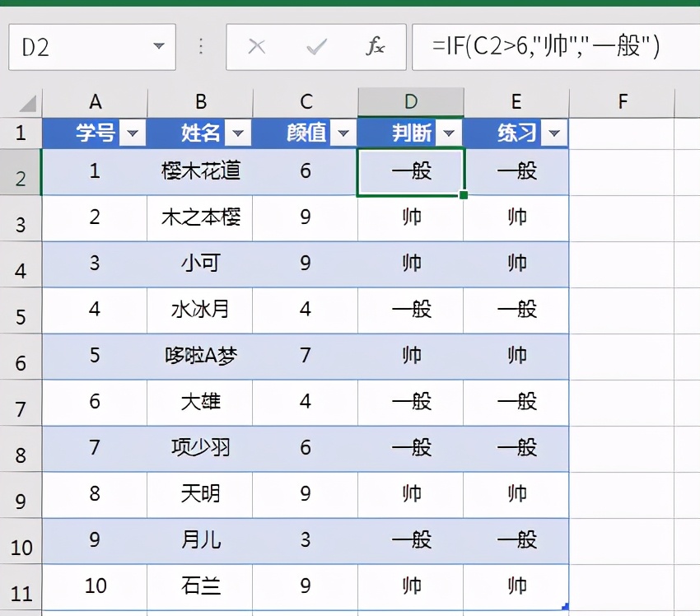The height and width of the screenshot is (616, 700).
Task: Select 学号 cell 10 in 石兰 row
Action: point(95,587)
